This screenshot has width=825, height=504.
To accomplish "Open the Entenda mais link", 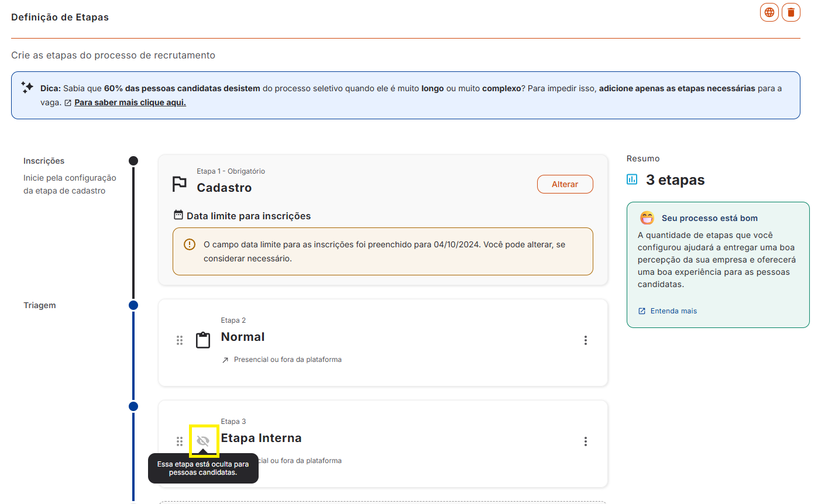I will 673,311.
